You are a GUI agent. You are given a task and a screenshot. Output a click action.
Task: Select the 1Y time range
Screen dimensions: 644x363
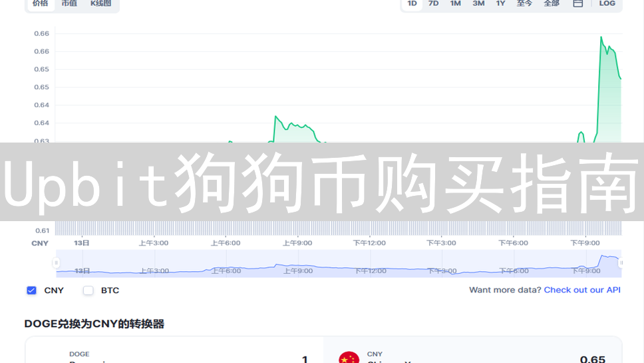[500, 4]
